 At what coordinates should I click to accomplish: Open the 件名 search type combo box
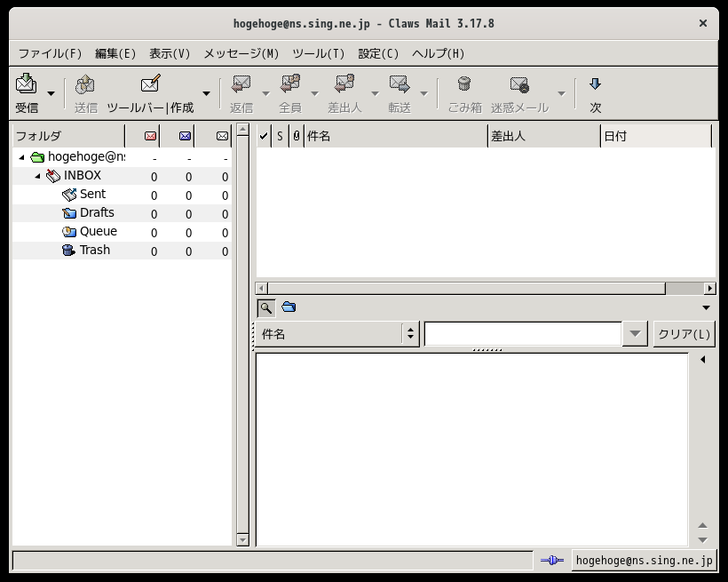pyautogui.click(x=337, y=334)
